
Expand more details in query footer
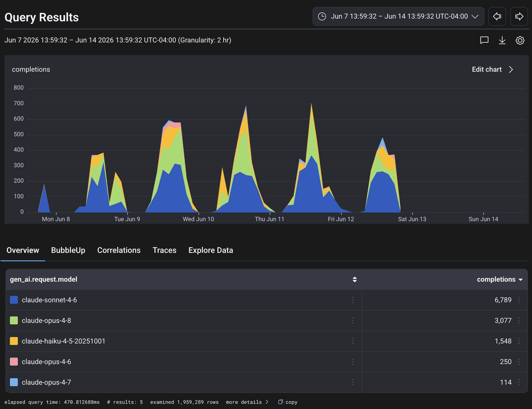click(x=247, y=402)
